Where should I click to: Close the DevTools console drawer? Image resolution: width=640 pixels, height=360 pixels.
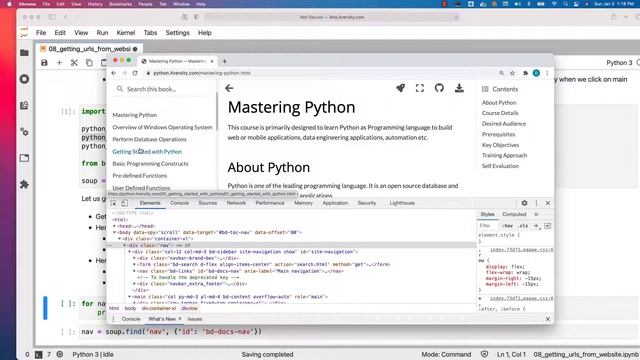(x=548, y=319)
